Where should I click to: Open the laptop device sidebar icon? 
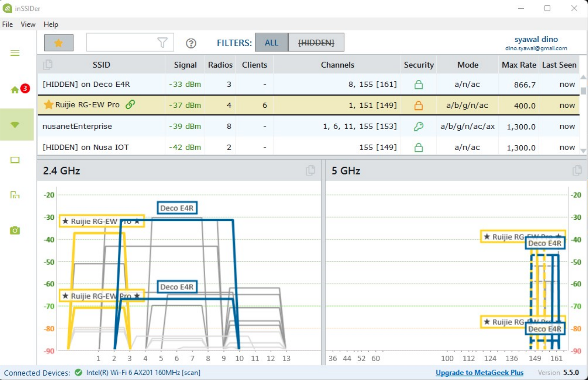tap(15, 160)
